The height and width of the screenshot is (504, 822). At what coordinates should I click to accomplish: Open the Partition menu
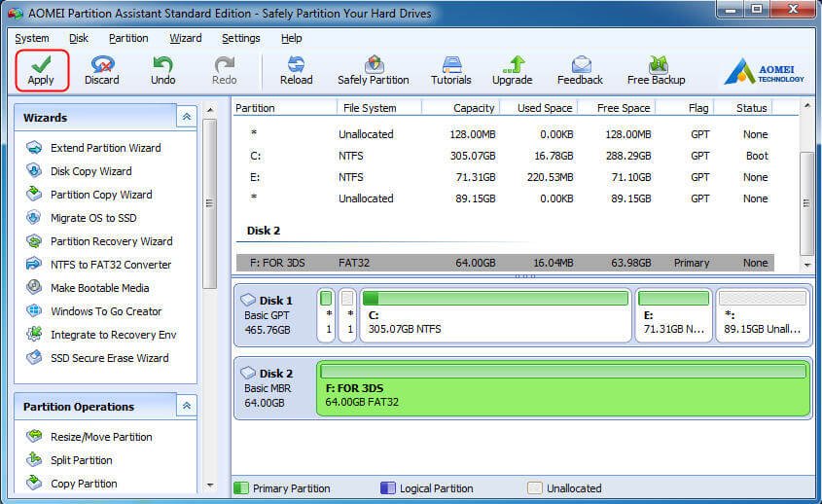pos(128,38)
